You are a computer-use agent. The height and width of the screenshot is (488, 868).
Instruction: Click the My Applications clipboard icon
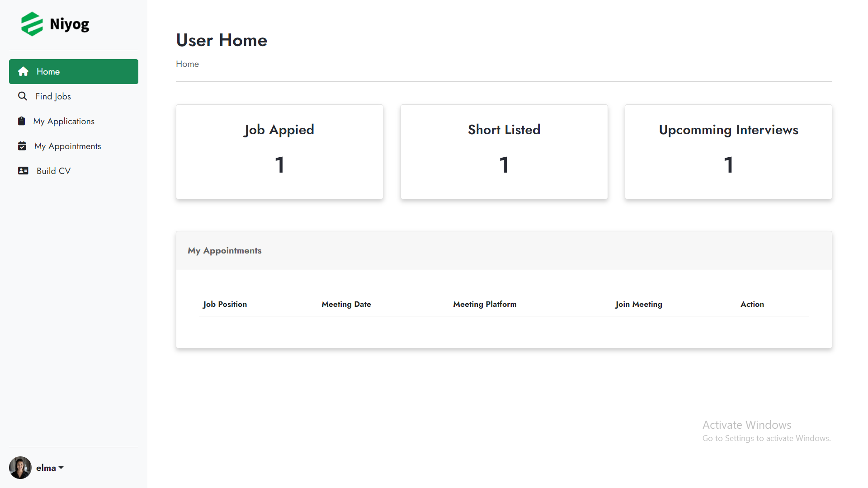point(21,121)
